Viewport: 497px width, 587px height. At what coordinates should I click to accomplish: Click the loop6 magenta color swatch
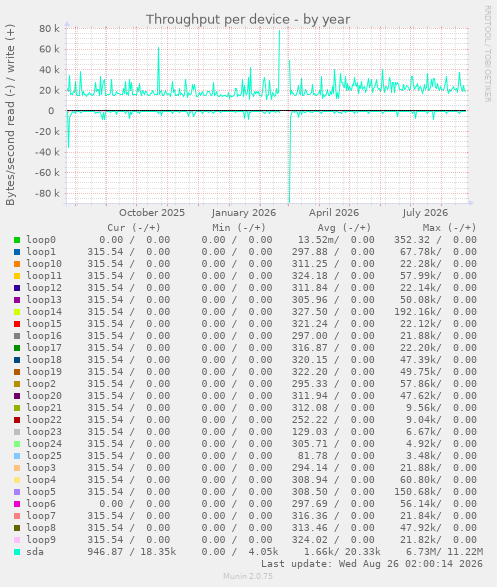(x=17, y=504)
